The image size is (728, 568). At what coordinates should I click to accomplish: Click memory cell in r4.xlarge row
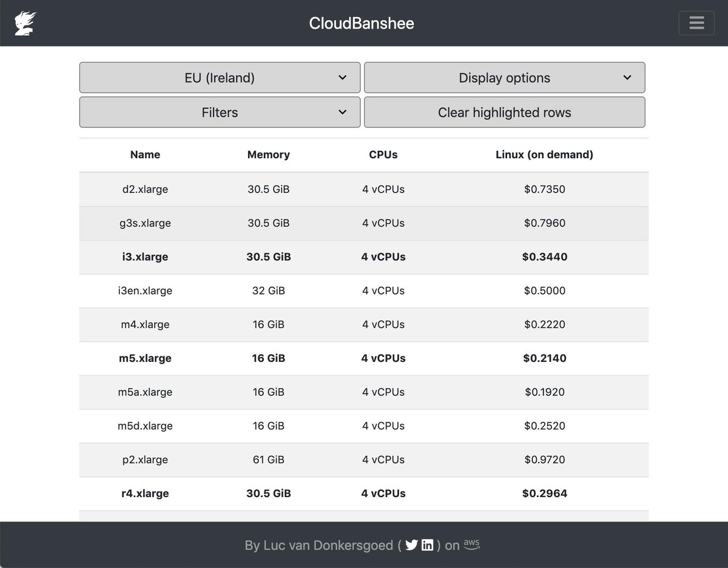(x=268, y=493)
